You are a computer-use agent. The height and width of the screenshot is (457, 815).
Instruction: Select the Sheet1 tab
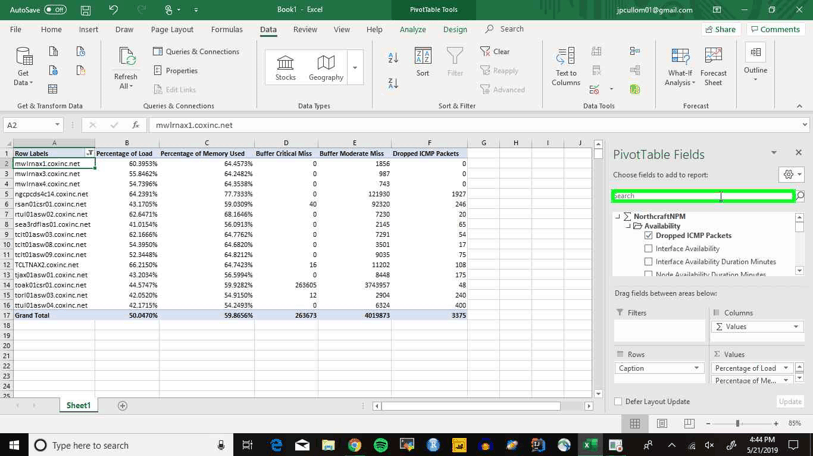tap(78, 406)
